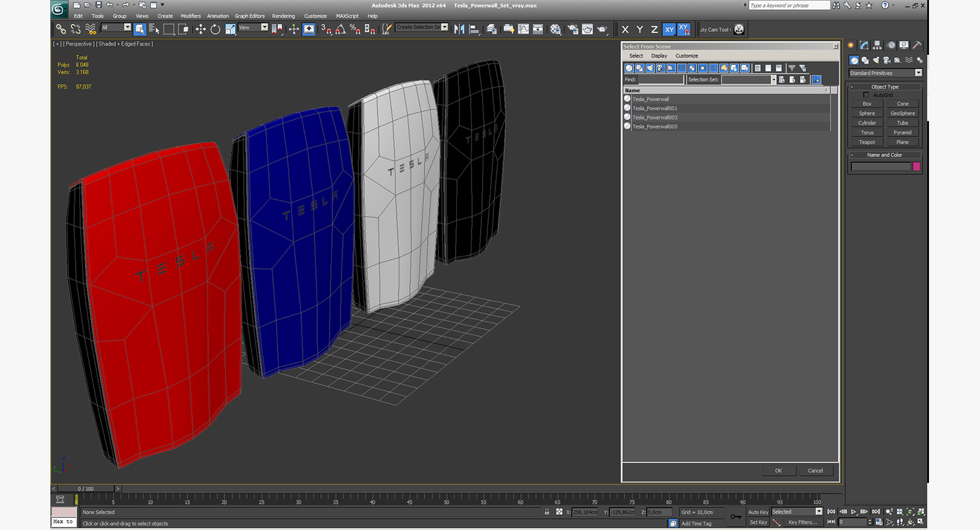Open the Modify panel tab icon
980x530 pixels.
pyautogui.click(x=864, y=45)
